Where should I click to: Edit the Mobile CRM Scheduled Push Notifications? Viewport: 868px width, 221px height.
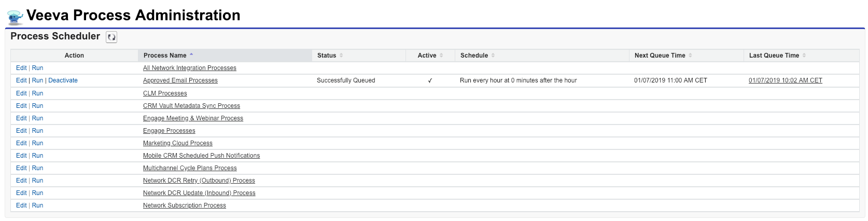[x=21, y=156]
